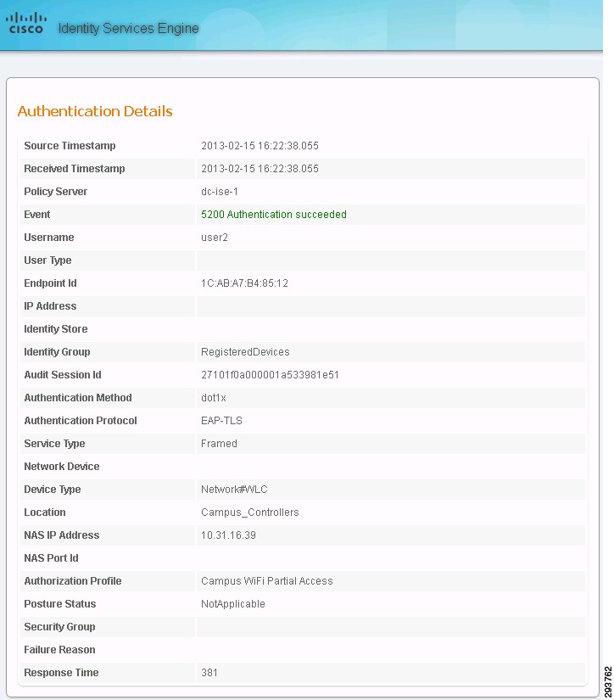Select the Framed service type value
The image size is (614, 700).
[x=219, y=444]
